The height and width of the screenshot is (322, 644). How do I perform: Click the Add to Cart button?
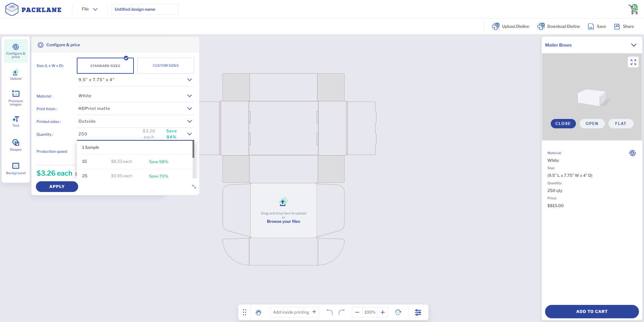coord(591,311)
